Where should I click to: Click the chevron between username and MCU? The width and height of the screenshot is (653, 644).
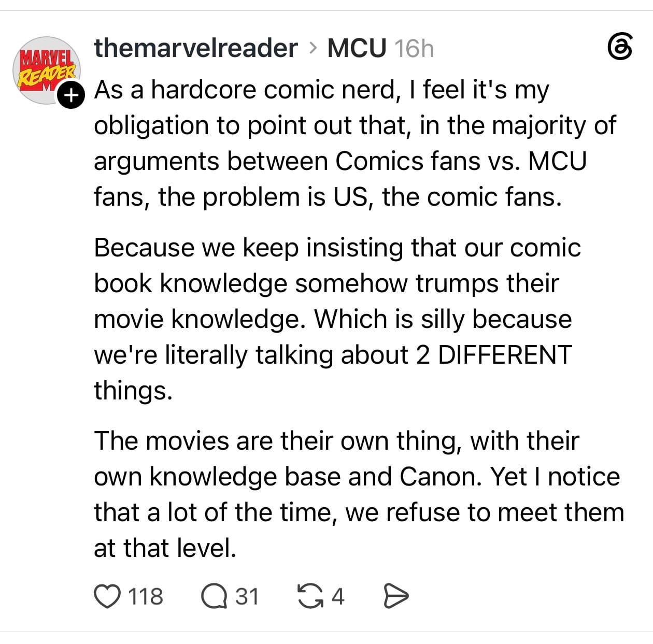tap(313, 48)
